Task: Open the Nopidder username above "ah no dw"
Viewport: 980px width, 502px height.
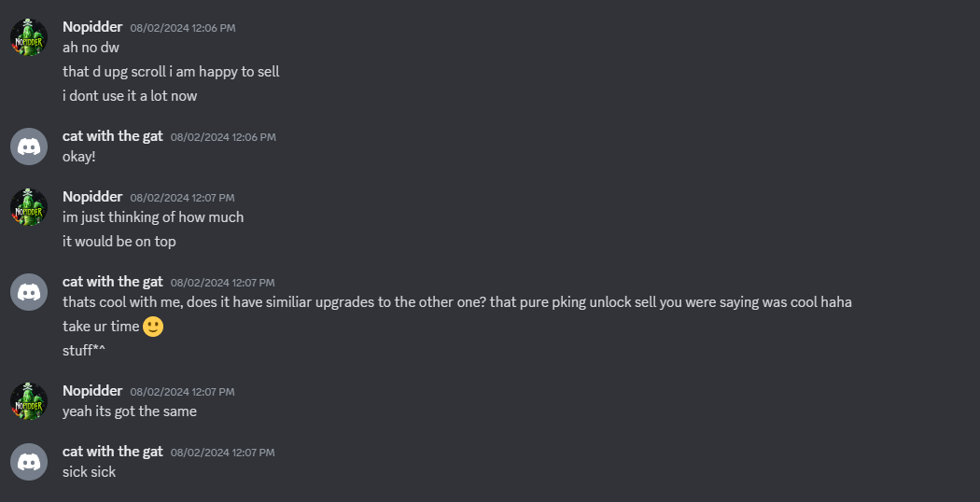Action: point(92,26)
